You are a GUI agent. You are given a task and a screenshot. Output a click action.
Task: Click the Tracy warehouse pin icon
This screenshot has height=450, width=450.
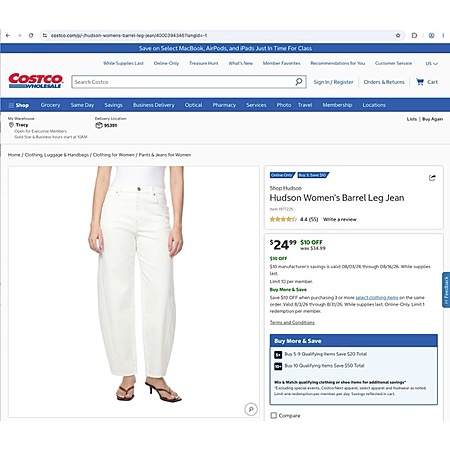pyautogui.click(x=11, y=125)
